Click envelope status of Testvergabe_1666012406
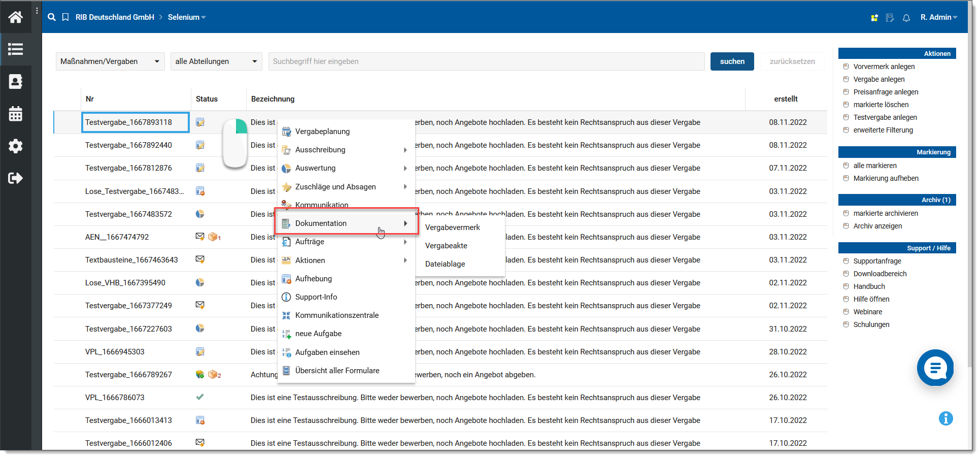Viewport: 980px width, 458px height. pos(200,443)
